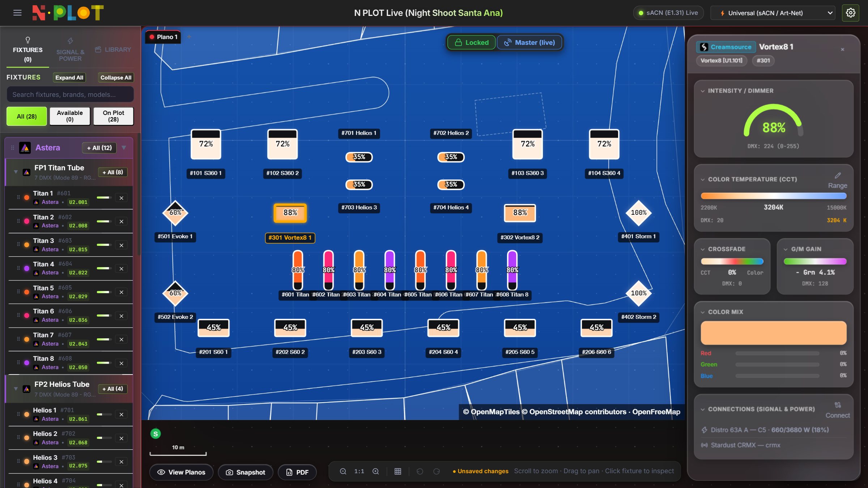This screenshot has width=868, height=488.
Task: Remove Titan 4 with its X icon
Action: pos(122,269)
